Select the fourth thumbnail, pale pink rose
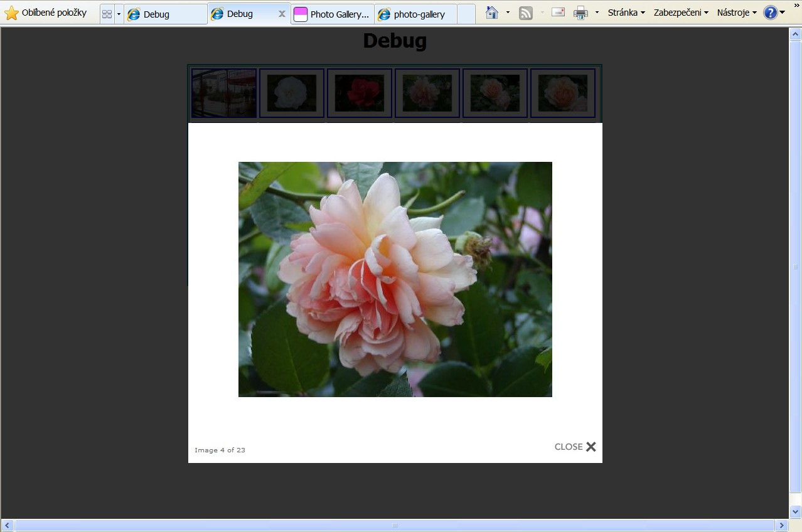 [x=427, y=93]
